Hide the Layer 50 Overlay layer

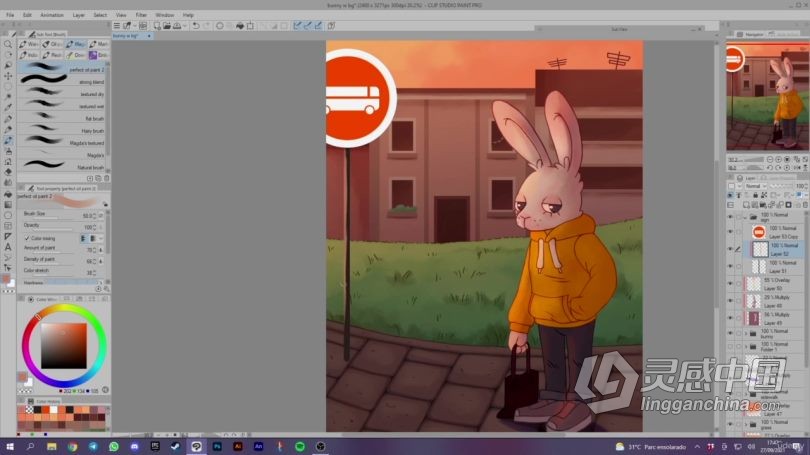[730, 284]
